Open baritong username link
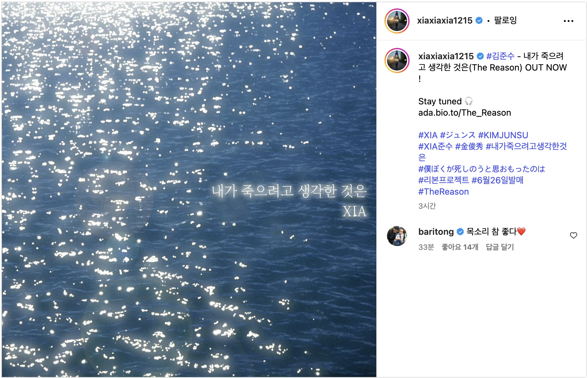This screenshot has height=378, width=588. (x=436, y=232)
